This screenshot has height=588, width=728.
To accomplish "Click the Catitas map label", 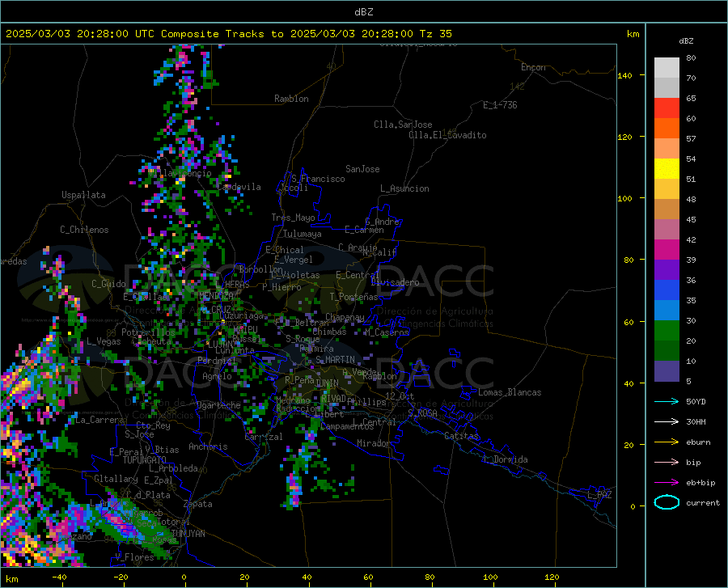I will [x=462, y=436].
